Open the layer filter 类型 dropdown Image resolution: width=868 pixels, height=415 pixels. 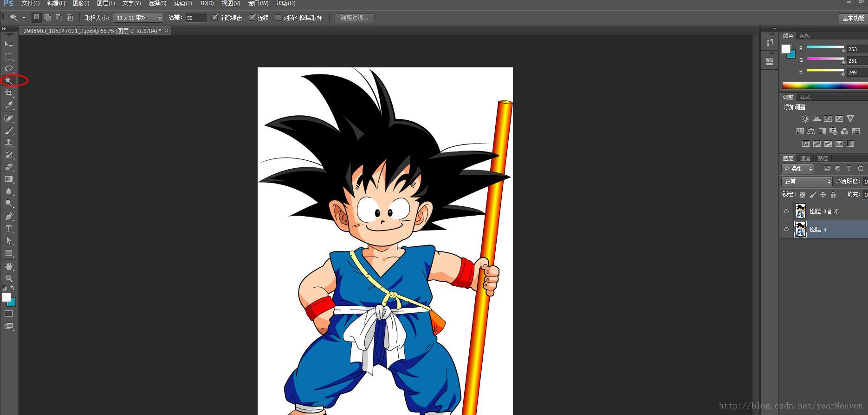(x=797, y=169)
